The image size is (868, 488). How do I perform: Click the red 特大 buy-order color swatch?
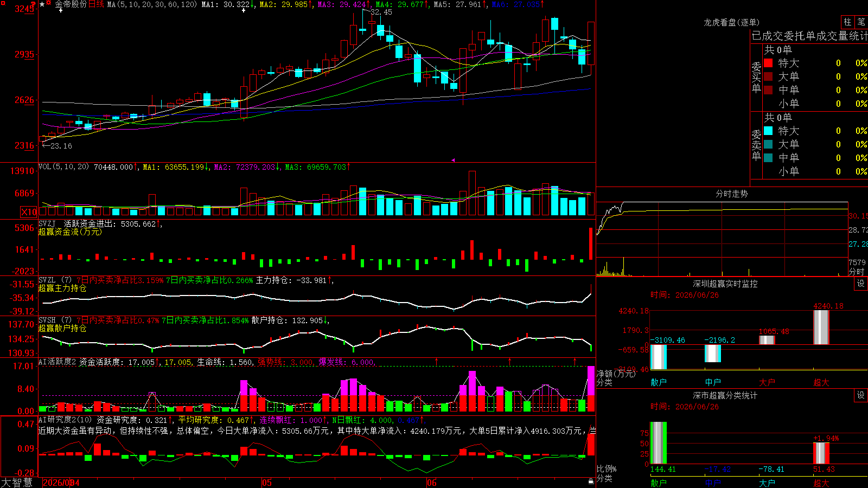[x=768, y=63]
